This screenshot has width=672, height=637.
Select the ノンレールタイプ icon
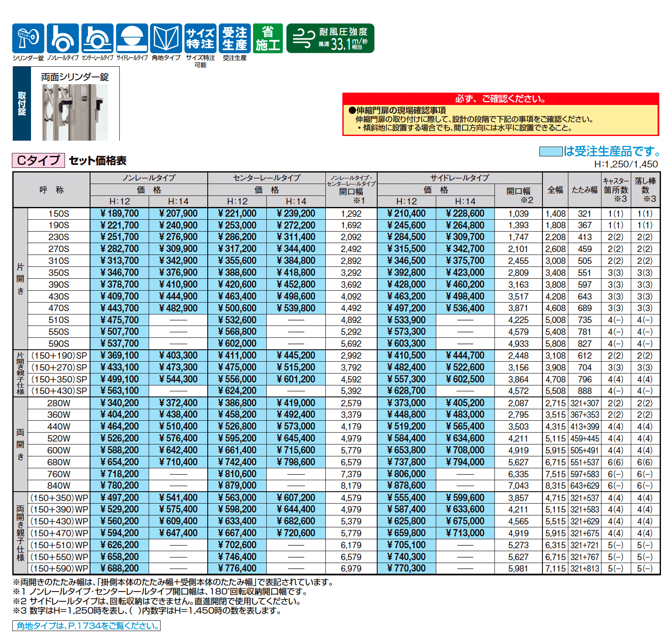[62, 38]
